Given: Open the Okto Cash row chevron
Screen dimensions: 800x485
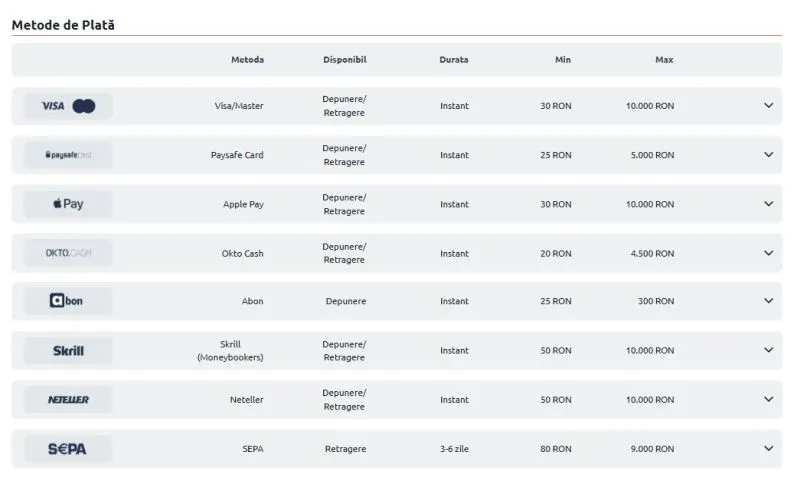Looking at the screenshot, I should pos(768,253).
